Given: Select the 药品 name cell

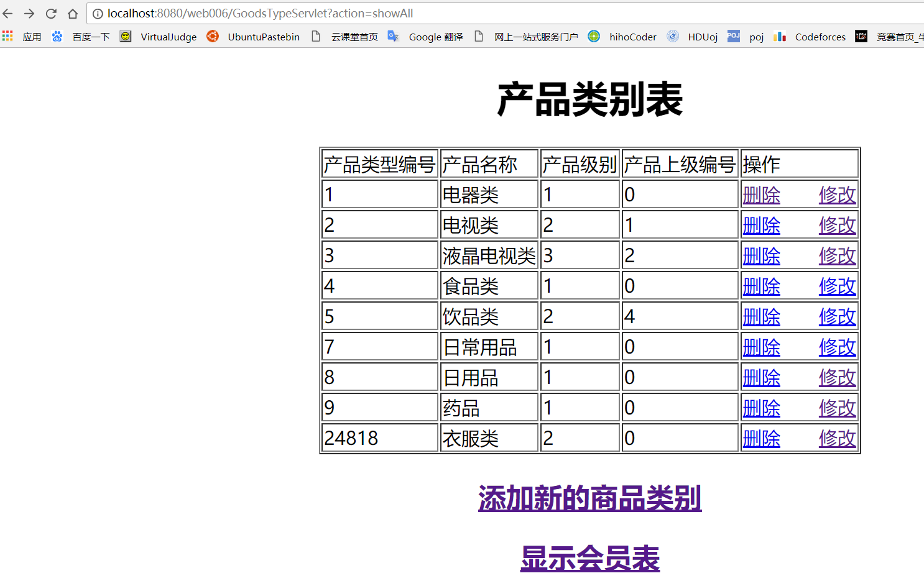Looking at the screenshot, I should point(489,408).
